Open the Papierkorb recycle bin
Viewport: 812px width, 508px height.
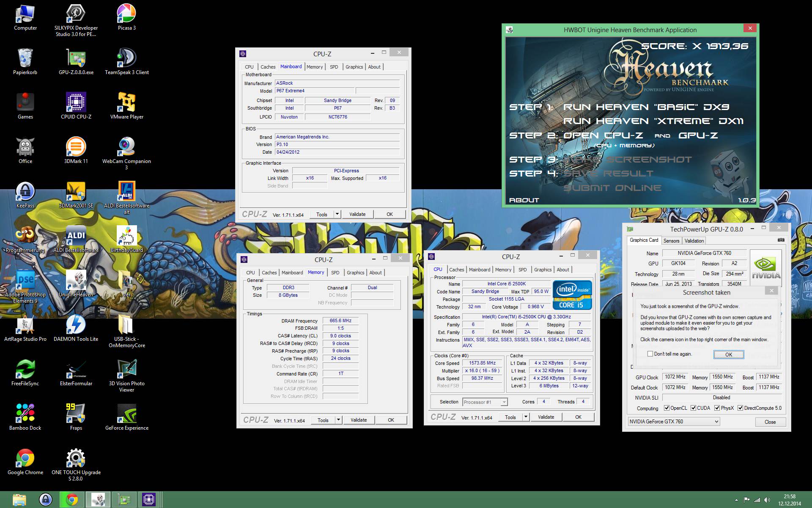(25, 62)
